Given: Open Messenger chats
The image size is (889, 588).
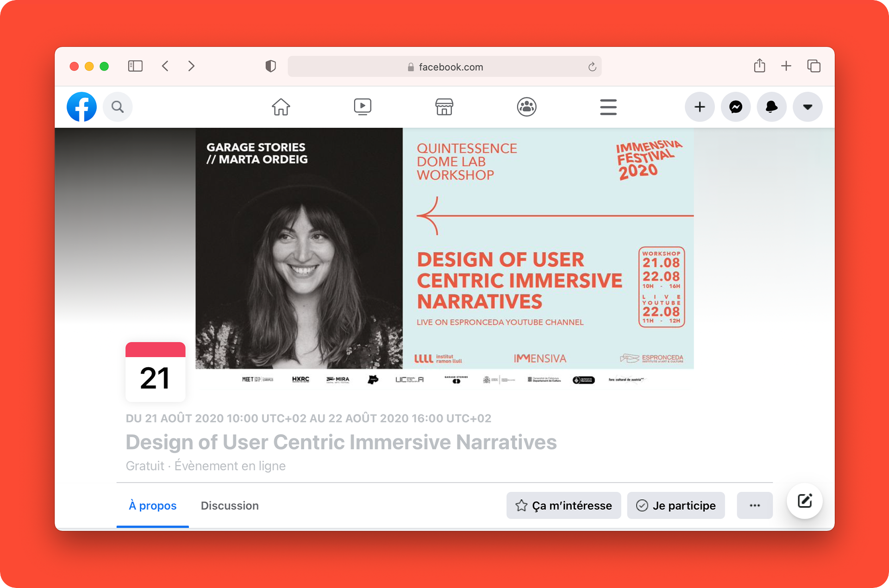Looking at the screenshot, I should (x=736, y=107).
